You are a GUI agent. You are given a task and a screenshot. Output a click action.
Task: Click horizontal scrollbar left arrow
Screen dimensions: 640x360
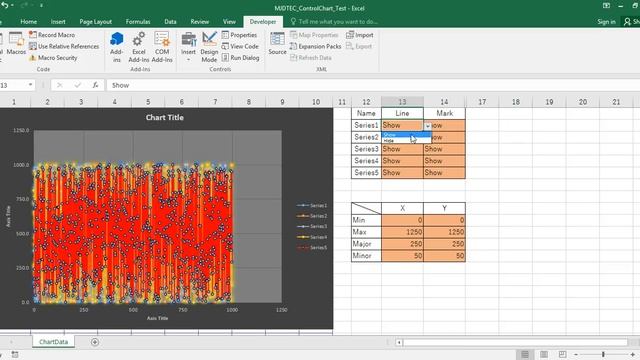[399, 342]
